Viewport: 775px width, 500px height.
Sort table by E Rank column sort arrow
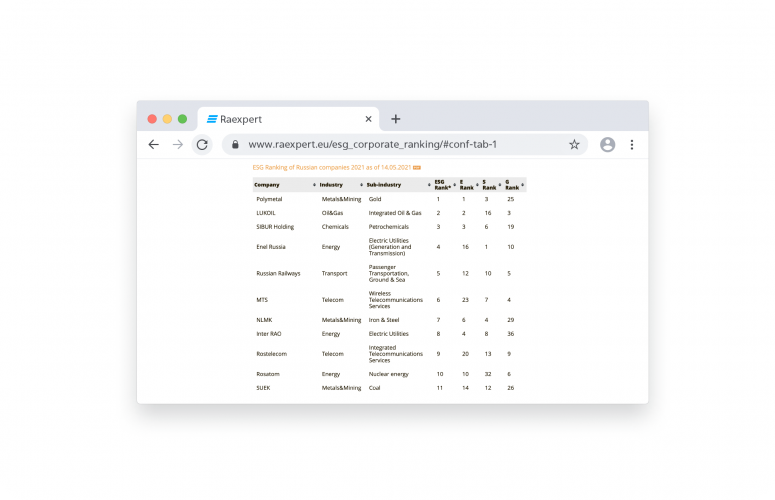point(477,185)
